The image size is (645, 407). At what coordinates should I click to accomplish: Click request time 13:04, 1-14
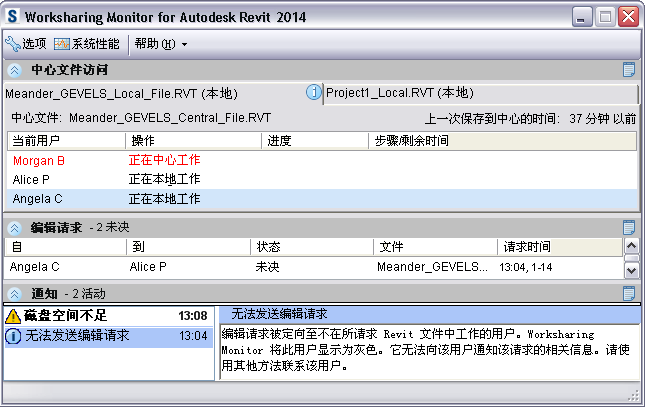coord(526,267)
